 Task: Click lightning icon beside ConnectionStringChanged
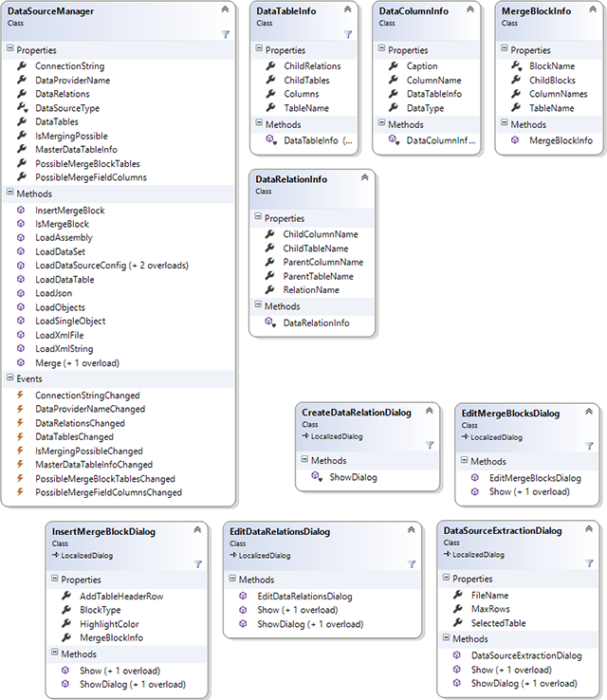click(20, 395)
